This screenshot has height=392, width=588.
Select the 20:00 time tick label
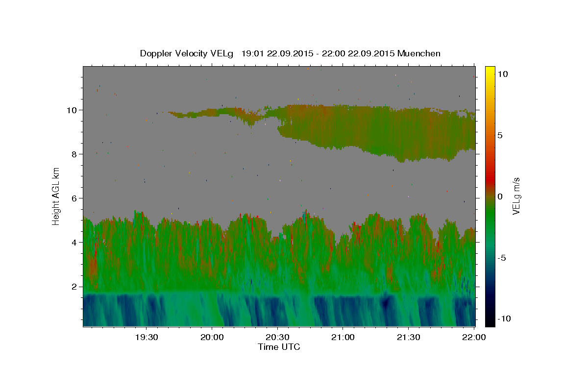212,337
